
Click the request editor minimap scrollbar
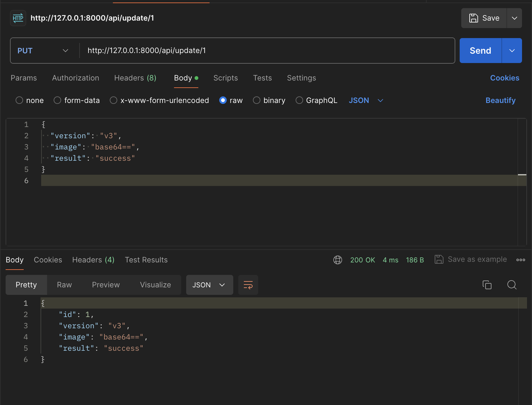click(x=522, y=182)
